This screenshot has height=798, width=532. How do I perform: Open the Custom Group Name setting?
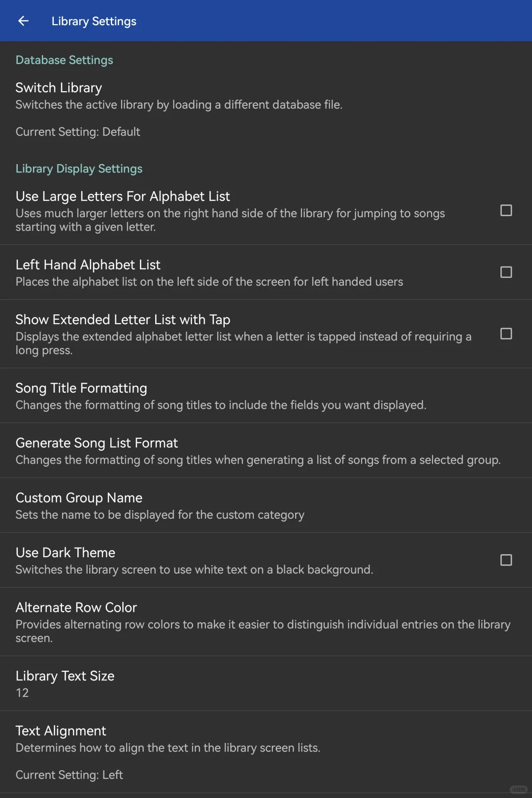79,498
